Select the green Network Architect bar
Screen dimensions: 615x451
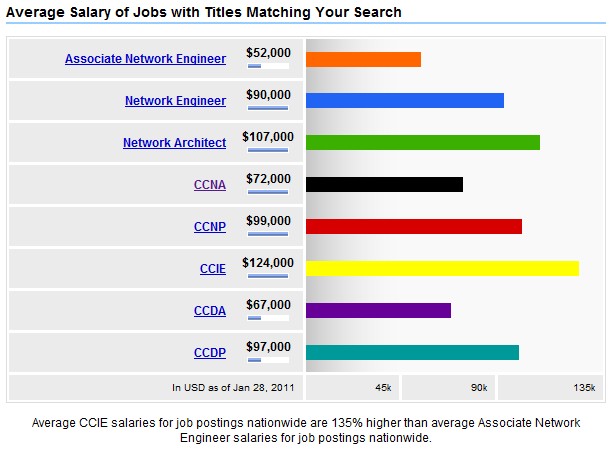click(x=422, y=142)
